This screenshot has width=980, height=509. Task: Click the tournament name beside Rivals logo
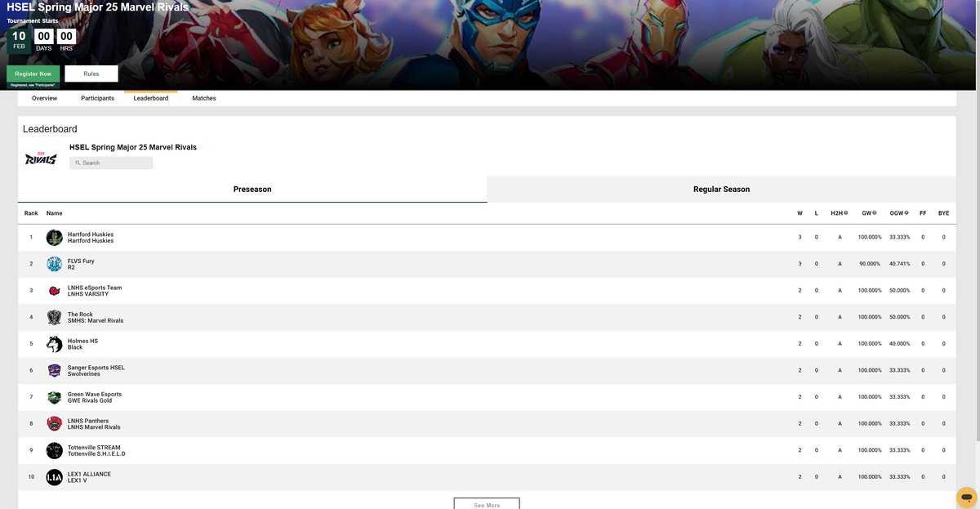tap(133, 147)
